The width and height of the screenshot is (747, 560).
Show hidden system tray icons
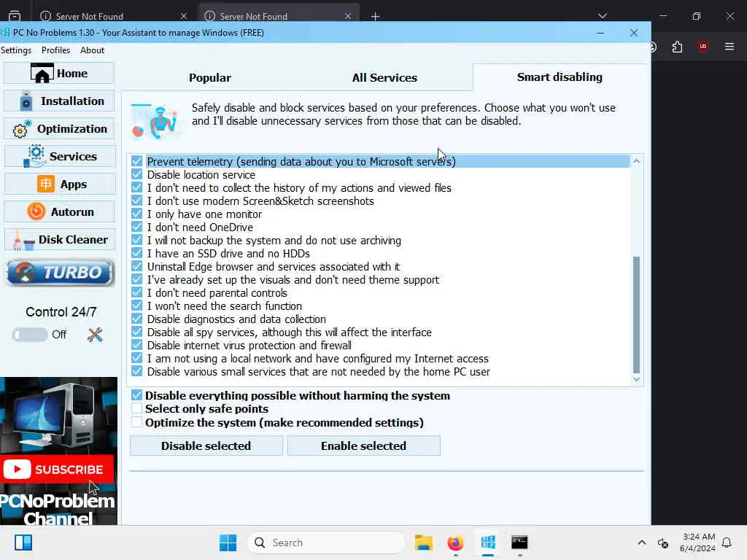coord(642,542)
